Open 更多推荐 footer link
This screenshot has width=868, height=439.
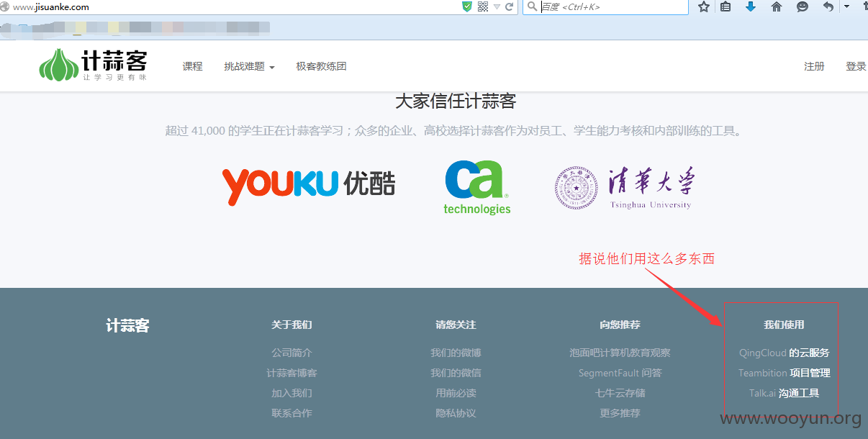[620, 413]
